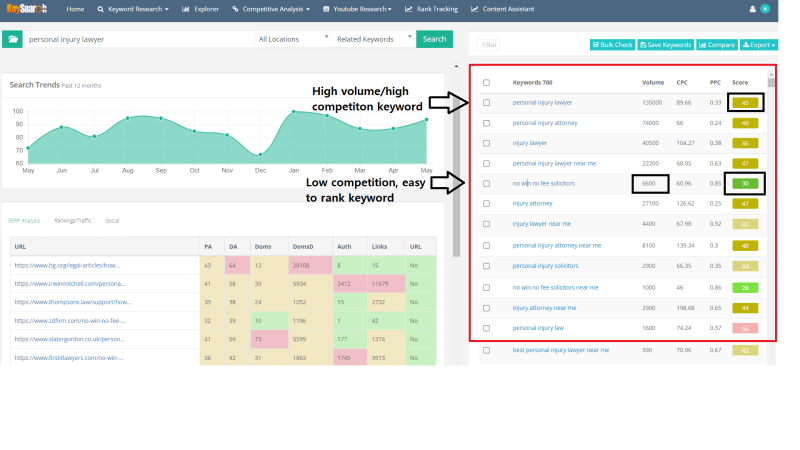The image size is (800, 450).
Task: Check the box for personal injury lawyer
Action: [486, 103]
